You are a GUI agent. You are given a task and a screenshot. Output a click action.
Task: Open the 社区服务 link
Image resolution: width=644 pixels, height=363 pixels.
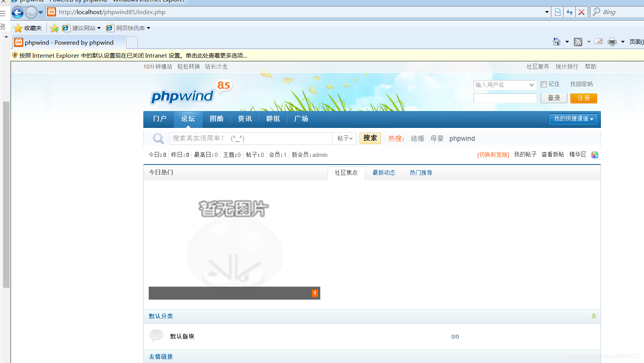click(538, 66)
